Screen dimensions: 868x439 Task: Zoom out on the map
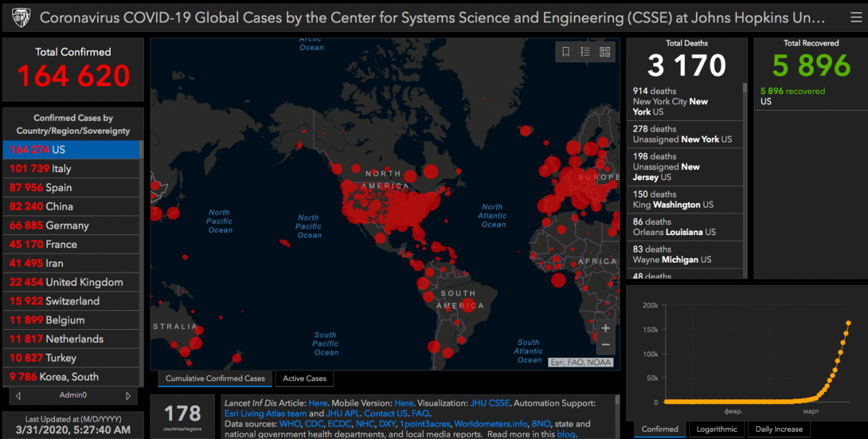pyautogui.click(x=605, y=345)
